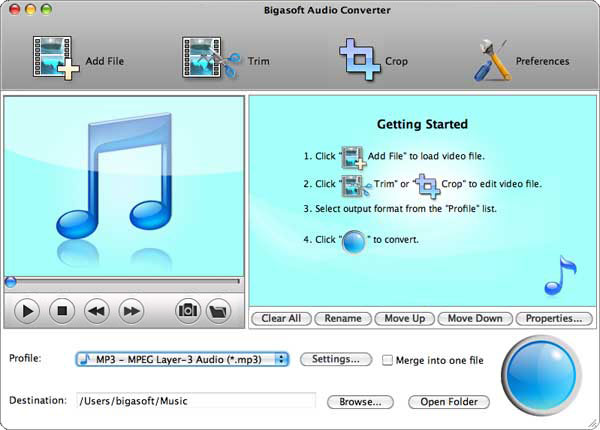Click the green zoom window button
Image resolution: width=600 pixels, height=430 pixels.
pos(46,9)
